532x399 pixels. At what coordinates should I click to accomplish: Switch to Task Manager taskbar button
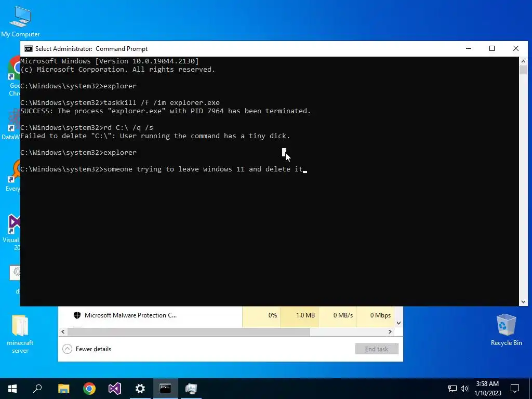191,389
